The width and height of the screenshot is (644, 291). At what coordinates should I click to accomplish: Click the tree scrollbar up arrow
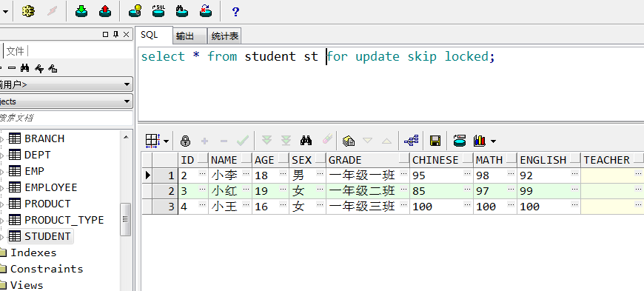126,138
